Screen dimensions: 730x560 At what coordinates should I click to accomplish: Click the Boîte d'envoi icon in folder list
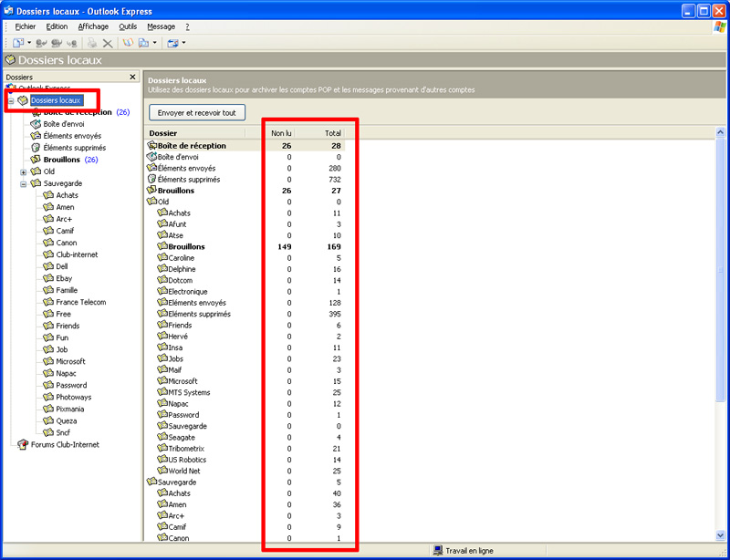pos(151,157)
